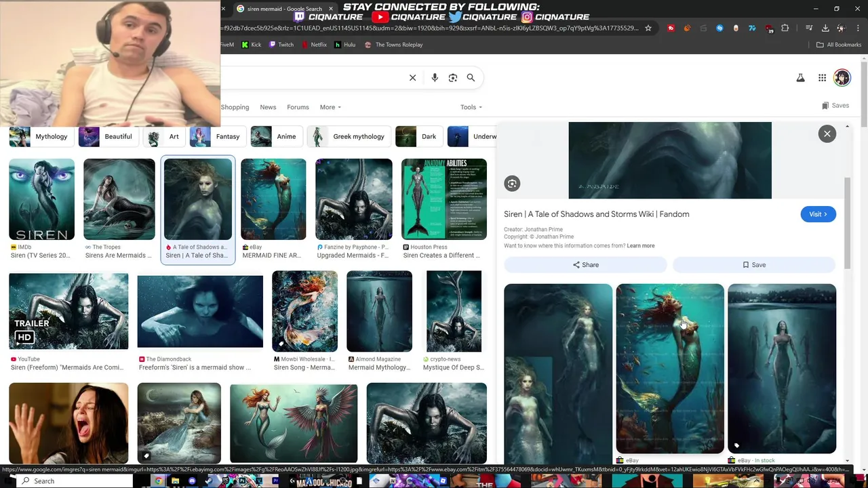
Task: Open Chrome profile avatar in the toolbar
Action: click(x=842, y=28)
